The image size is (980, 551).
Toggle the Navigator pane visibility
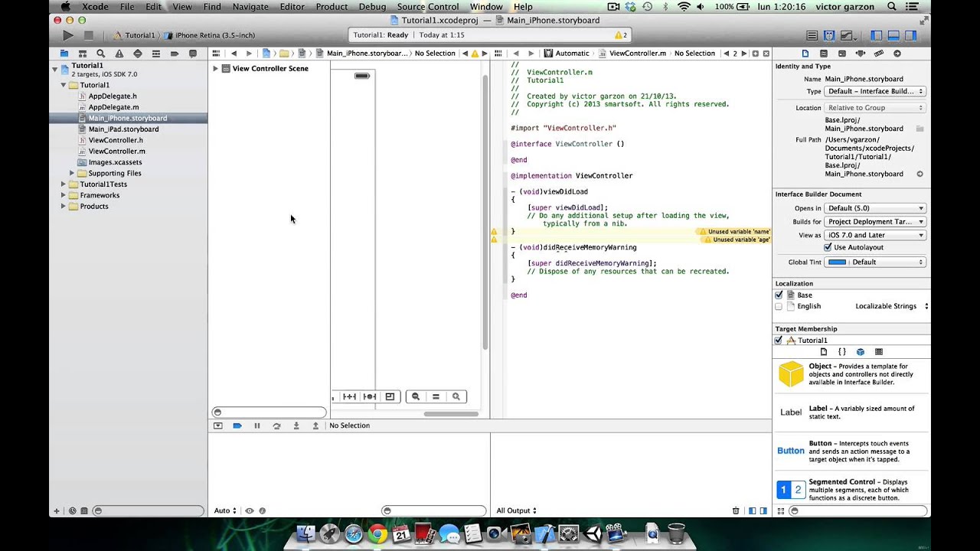click(x=877, y=35)
